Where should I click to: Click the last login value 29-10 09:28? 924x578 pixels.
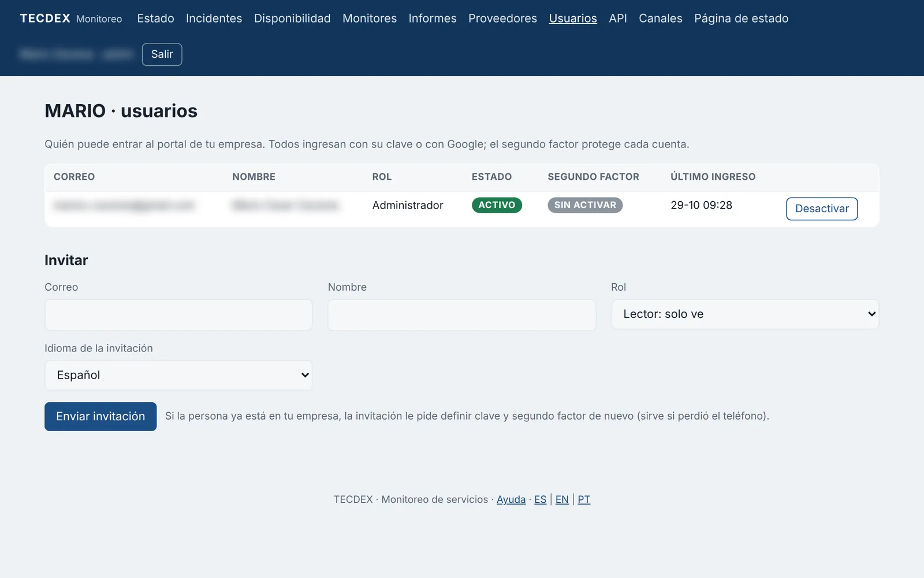[701, 205]
